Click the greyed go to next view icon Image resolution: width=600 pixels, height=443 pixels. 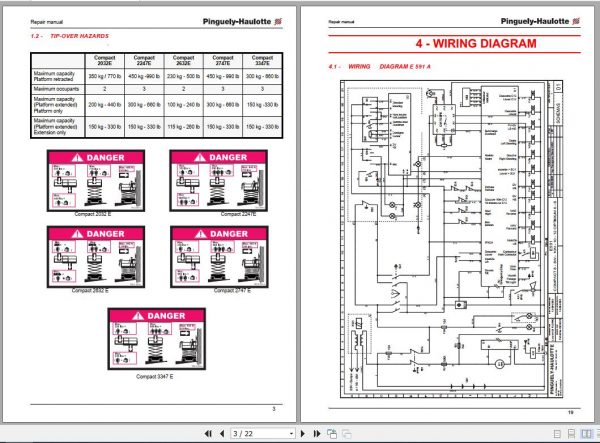[347, 433]
